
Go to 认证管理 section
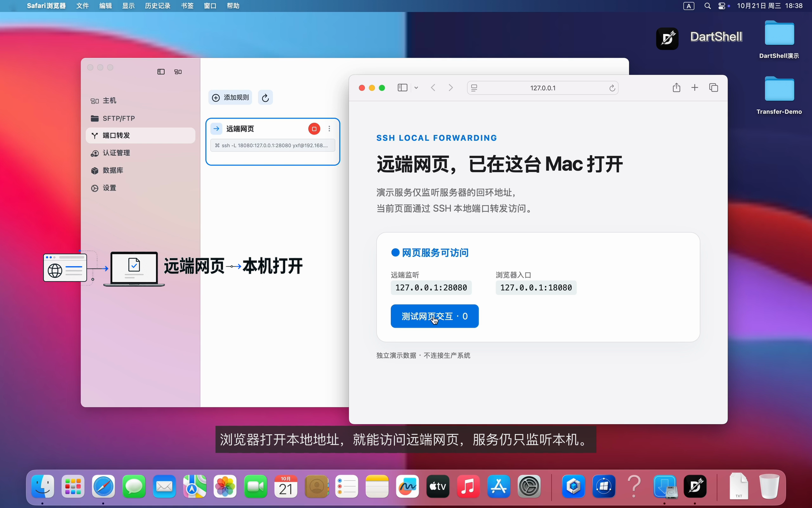click(x=140, y=153)
